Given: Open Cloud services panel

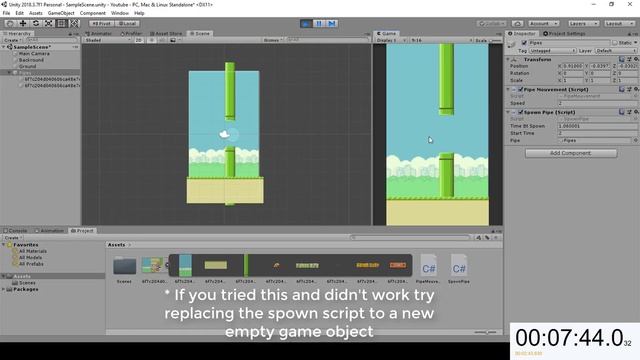Looking at the screenshot, I should pyautogui.click(x=518, y=24).
